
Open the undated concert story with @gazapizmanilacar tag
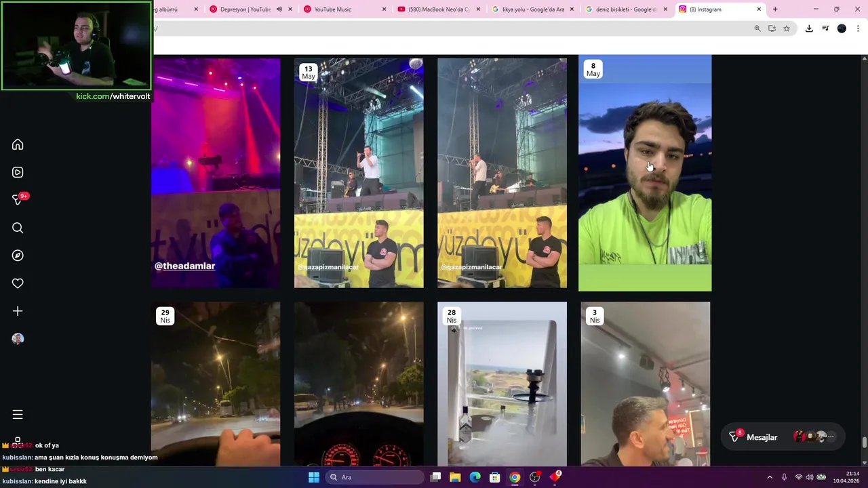tap(502, 173)
